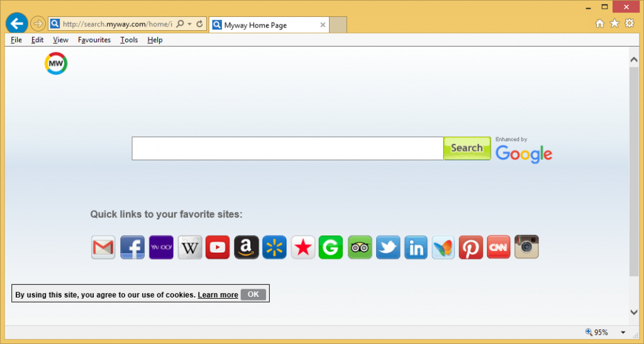644x344 pixels.
Task: Open the Help menu
Action: [x=155, y=40]
